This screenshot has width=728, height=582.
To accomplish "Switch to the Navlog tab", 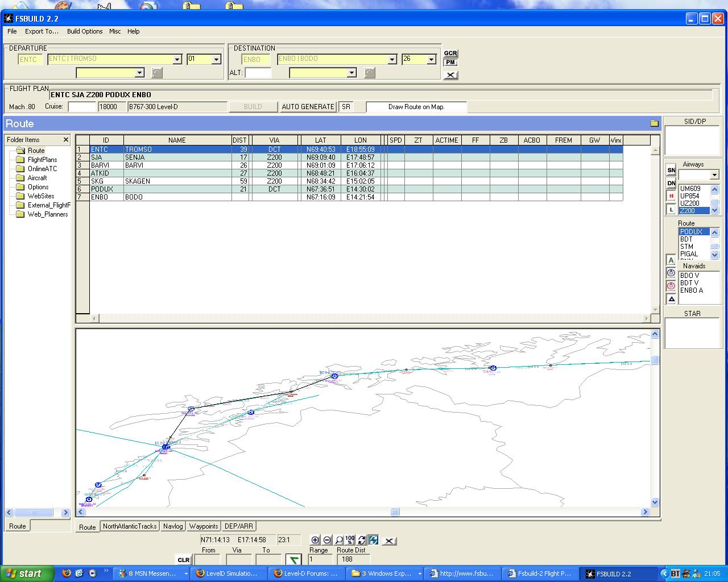I will 173,526.
